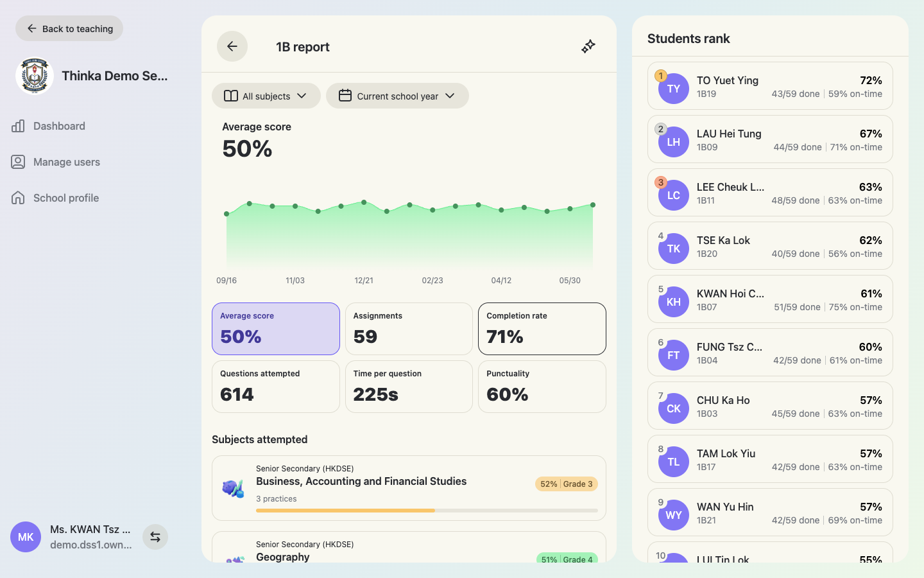
Task: Open CHU Ka Ho student row
Action: coord(770,406)
